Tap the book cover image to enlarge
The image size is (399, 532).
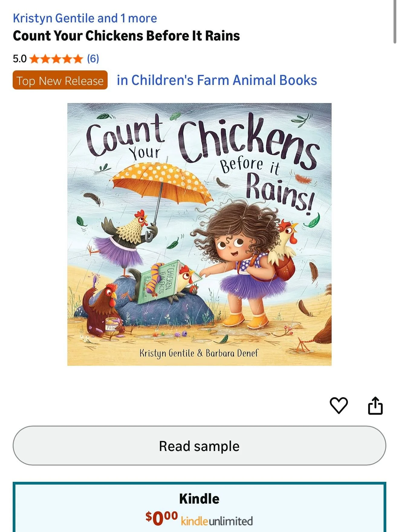pyautogui.click(x=199, y=234)
